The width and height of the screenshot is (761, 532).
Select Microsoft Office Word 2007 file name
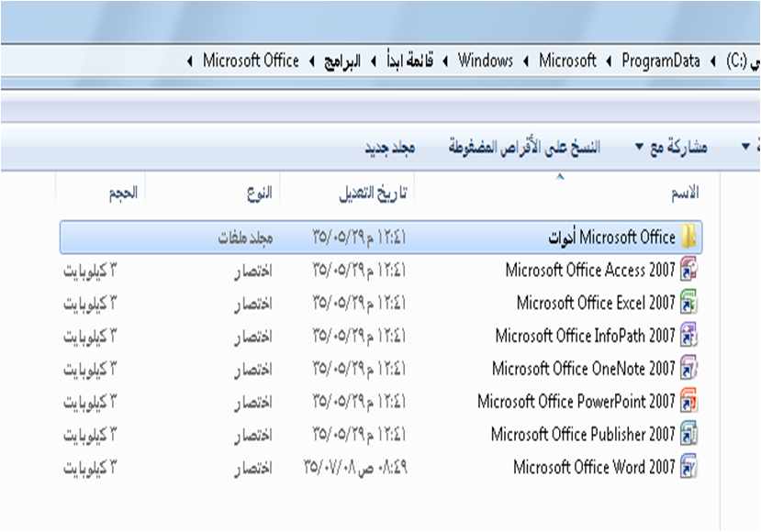click(x=595, y=468)
